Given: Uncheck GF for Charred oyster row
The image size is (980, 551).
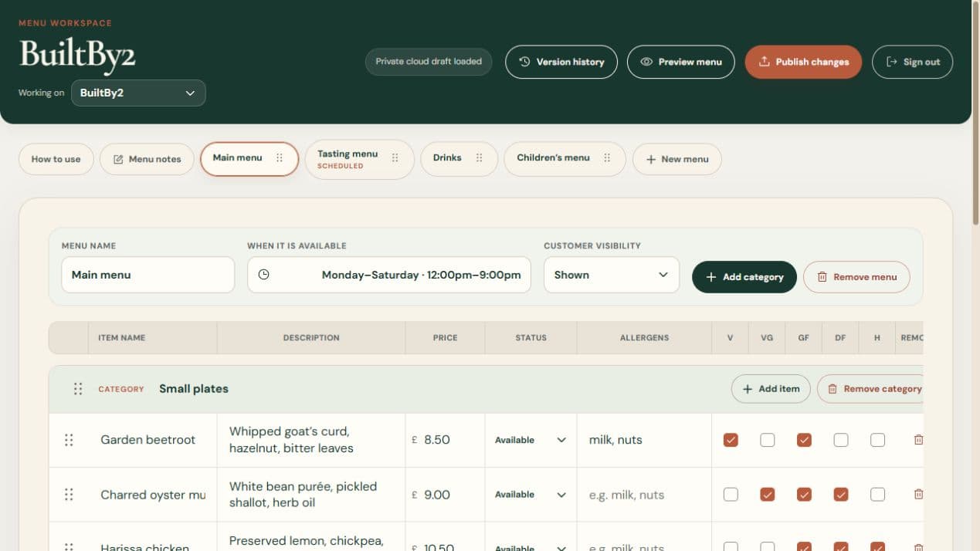Looking at the screenshot, I should pos(804,495).
